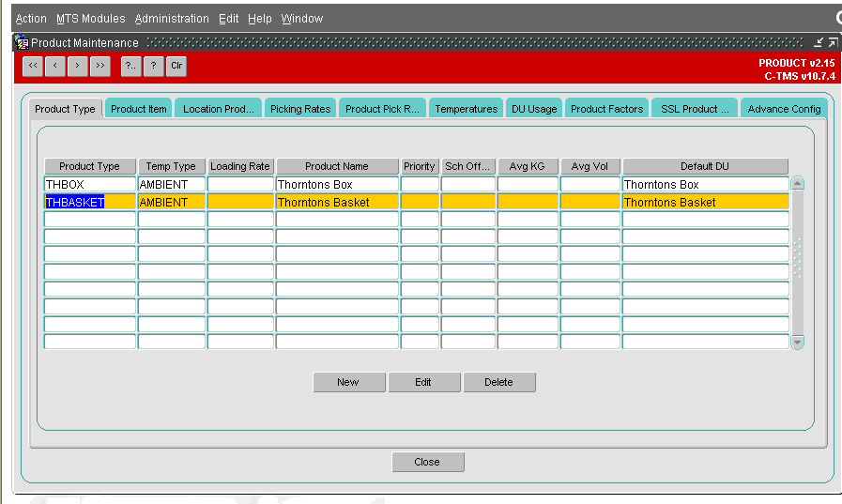The height and width of the screenshot is (504, 842).
Task: Click AMBIENT temp type in THBOX row
Action: pos(172,185)
